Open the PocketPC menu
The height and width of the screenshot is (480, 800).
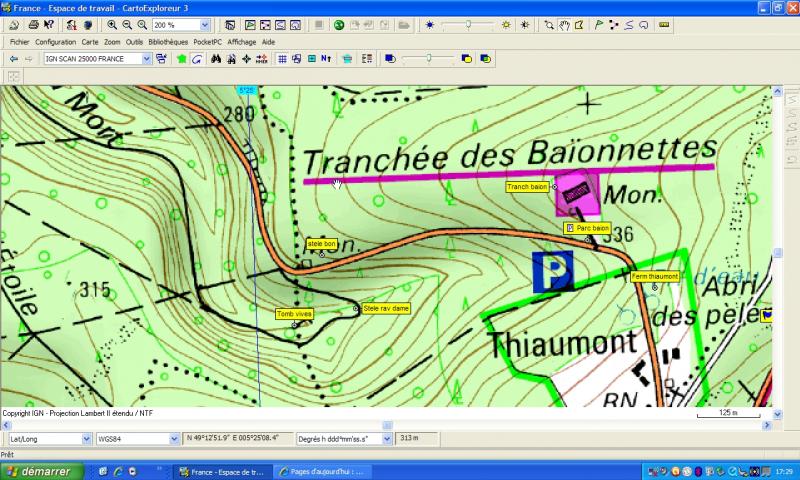208,42
